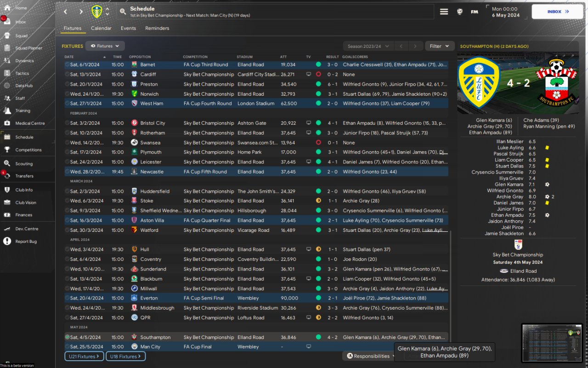Sort fixtures by the Date column header
The image size is (588, 368).
[x=69, y=57]
